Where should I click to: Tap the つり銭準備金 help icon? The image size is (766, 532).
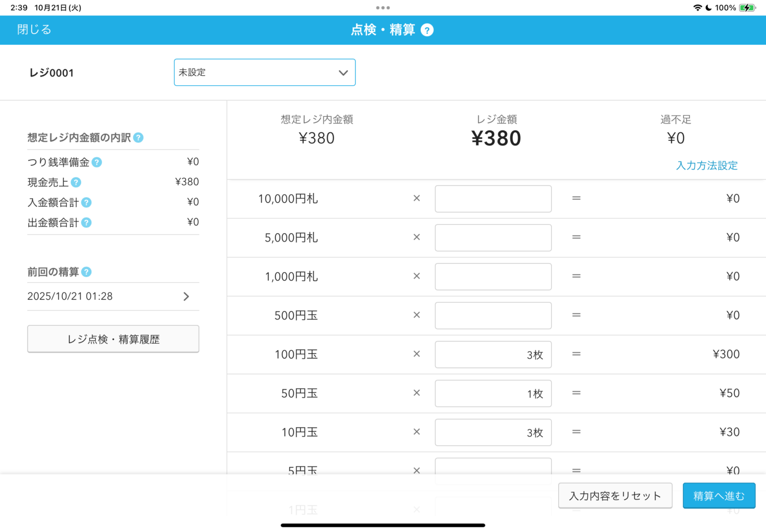click(x=97, y=162)
